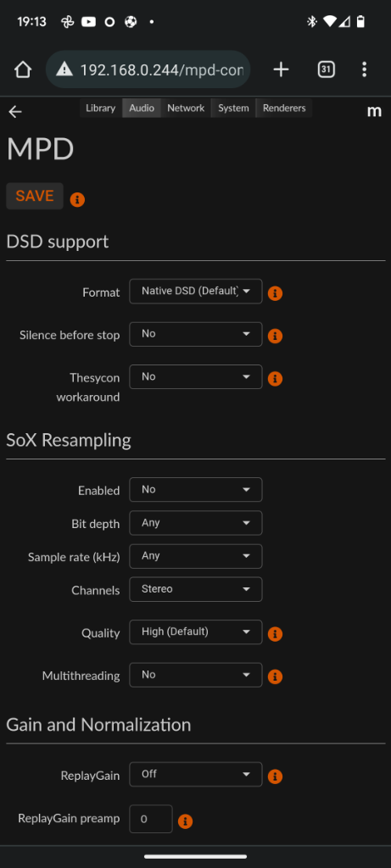Open the info icon beside Quality

tap(276, 634)
